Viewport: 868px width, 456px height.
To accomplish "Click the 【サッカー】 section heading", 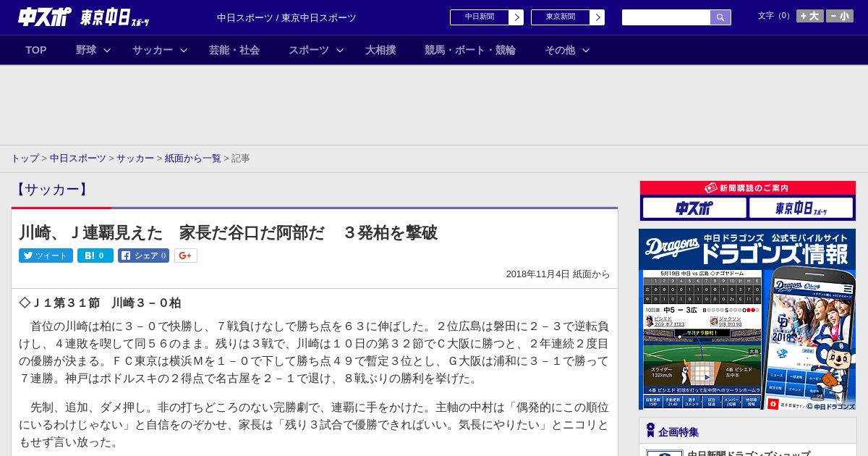I will 51,190.
